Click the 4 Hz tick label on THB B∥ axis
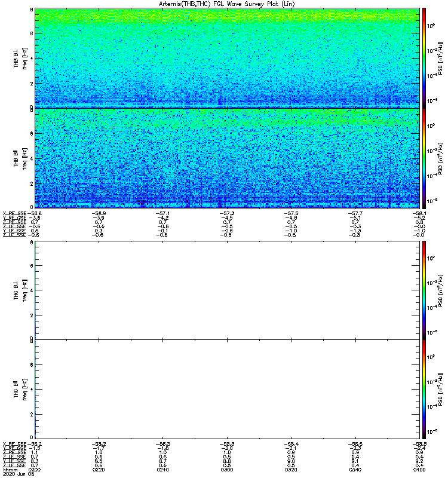The width and height of the screenshot is (448, 478). (x=32, y=158)
